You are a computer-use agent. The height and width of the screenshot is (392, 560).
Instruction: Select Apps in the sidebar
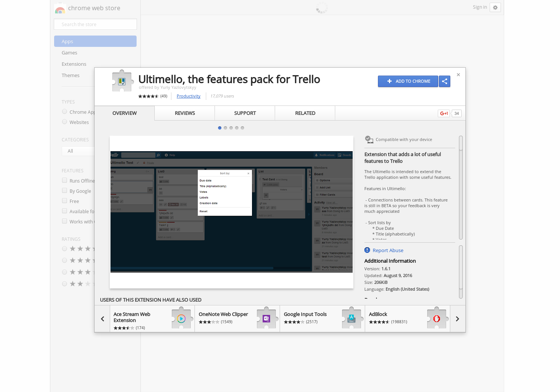(x=95, y=41)
